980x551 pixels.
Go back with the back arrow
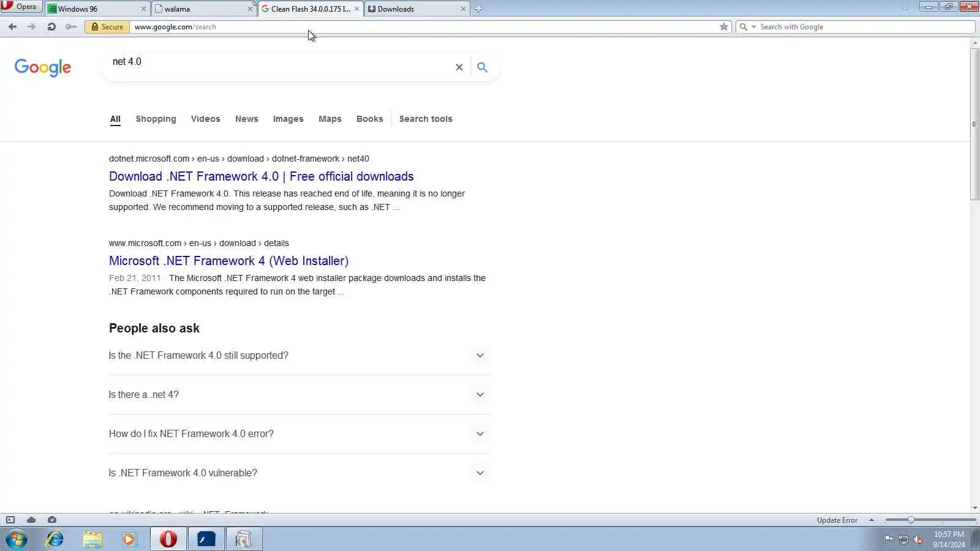(x=12, y=27)
